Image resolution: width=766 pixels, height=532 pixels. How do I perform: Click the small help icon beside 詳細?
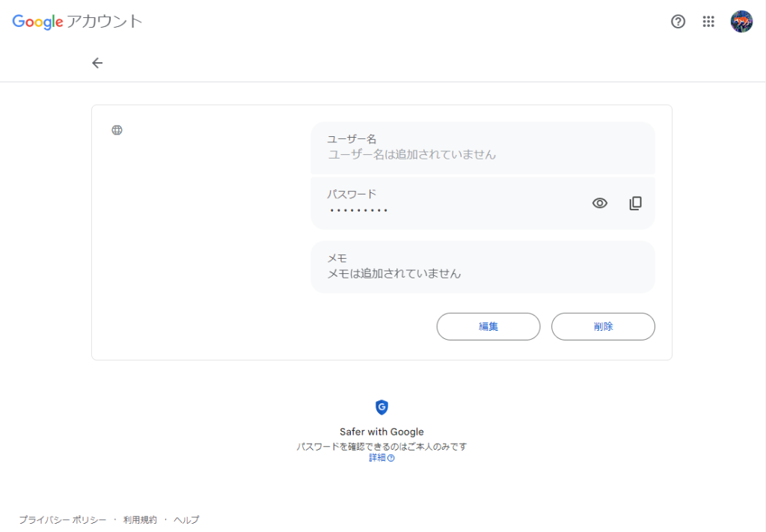coord(391,458)
